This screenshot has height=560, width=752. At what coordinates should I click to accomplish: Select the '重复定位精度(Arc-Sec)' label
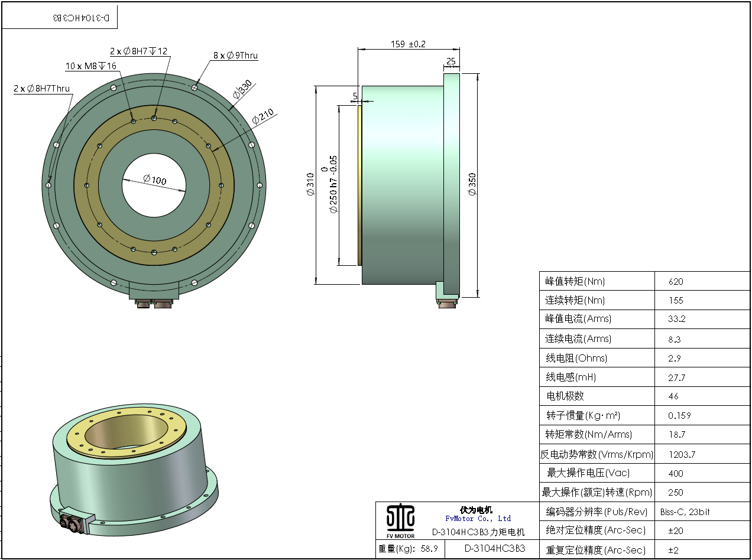click(x=597, y=550)
